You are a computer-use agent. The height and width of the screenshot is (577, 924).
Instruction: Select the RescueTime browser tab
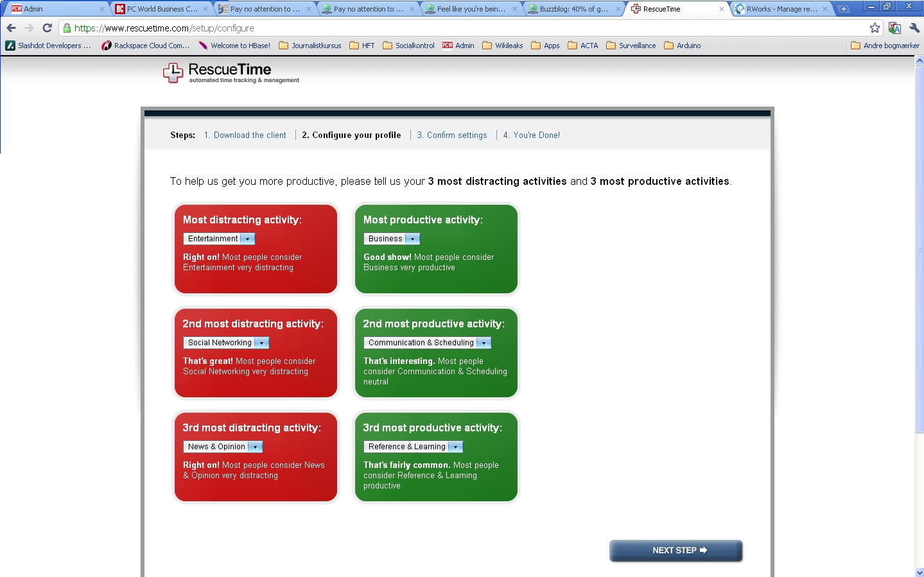point(677,9)
